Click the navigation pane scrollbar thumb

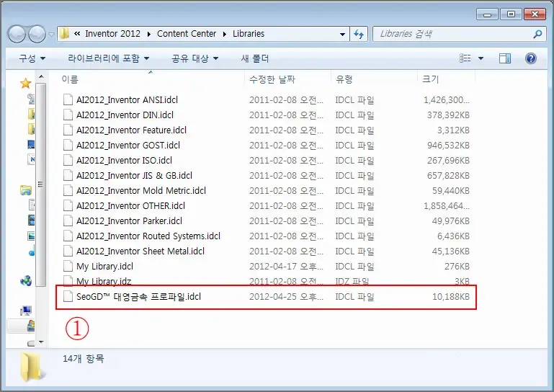[40, 184]
